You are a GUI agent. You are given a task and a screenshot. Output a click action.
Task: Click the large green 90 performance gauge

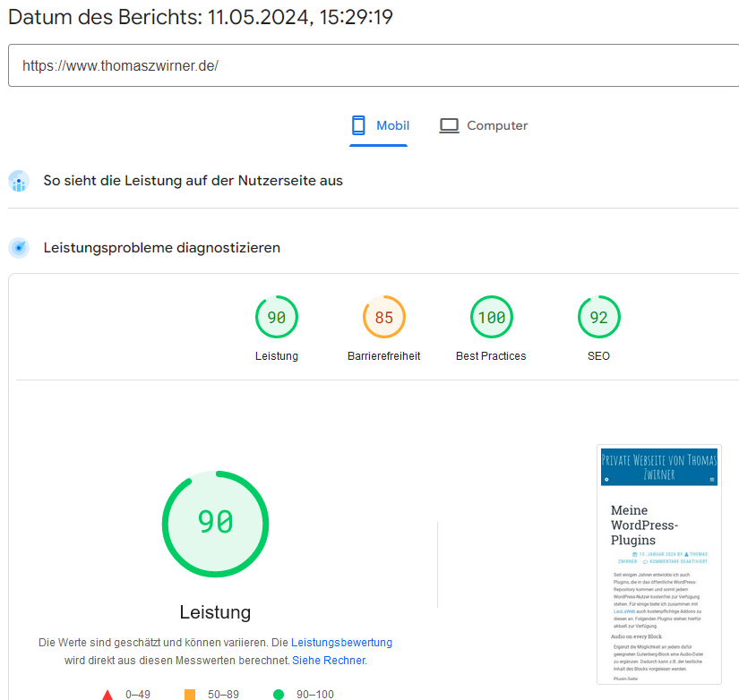[x=215, y=524]
